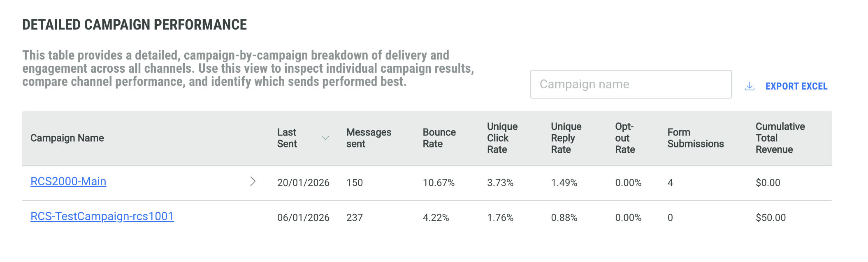Click the Form Submissions column header

pos(695,138)
